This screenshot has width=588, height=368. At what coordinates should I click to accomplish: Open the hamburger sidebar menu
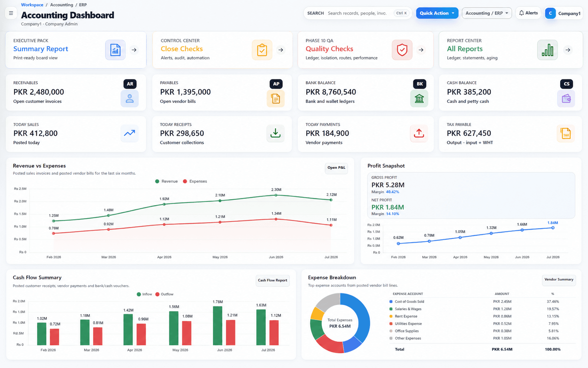click(x=11, y=13)
